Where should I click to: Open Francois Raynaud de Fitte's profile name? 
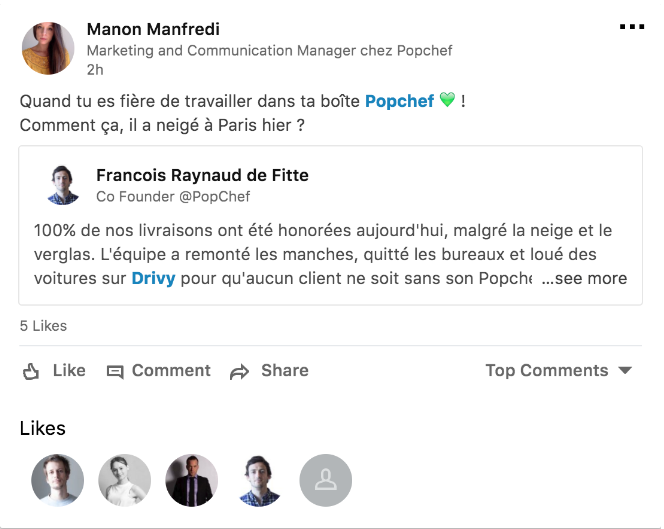[x=202, y=175]
